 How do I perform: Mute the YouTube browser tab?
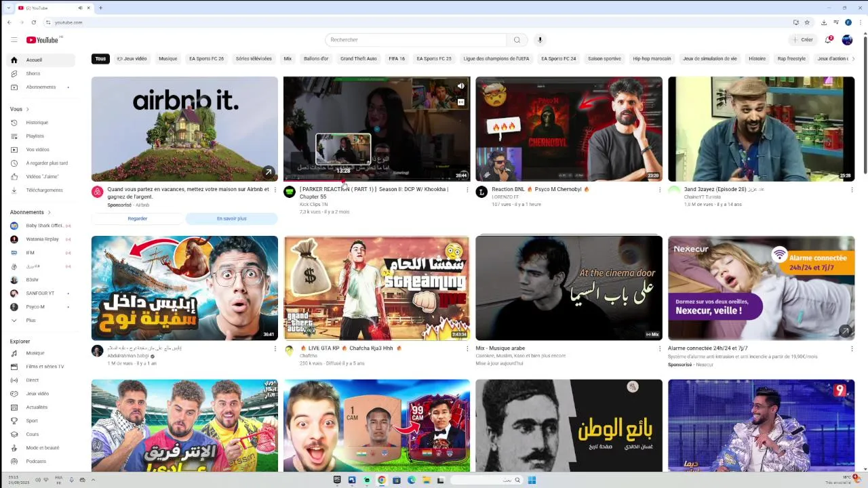(80, 8)
